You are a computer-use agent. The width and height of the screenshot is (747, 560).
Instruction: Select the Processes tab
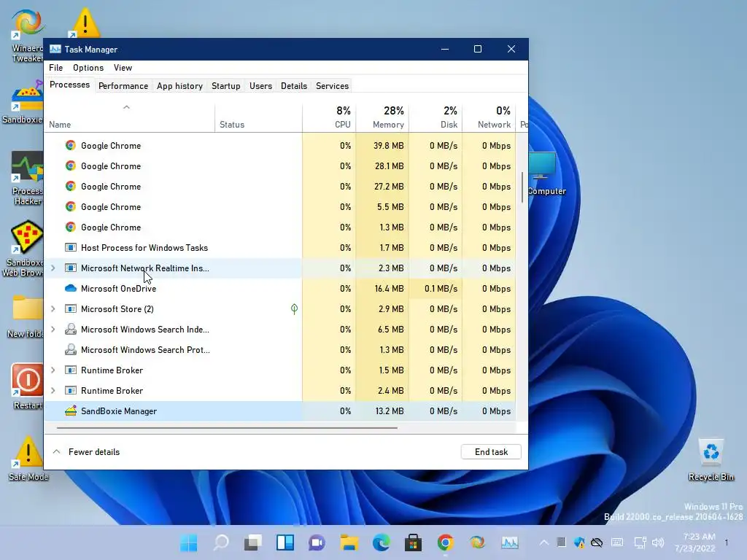click(69, 85)
